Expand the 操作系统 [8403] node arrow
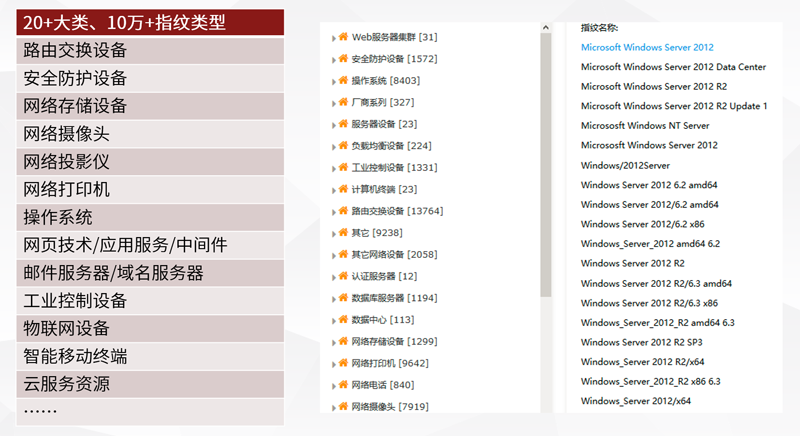The width and height of the screenshot is (800, 436). coord(333,82)
